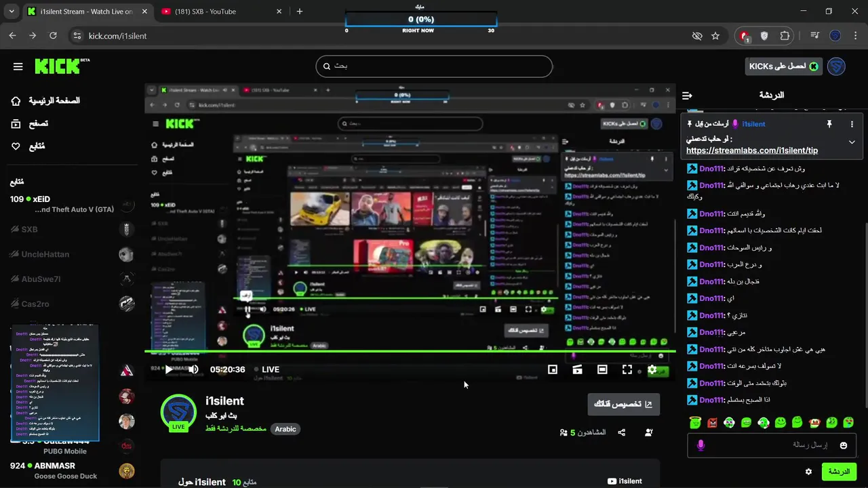Click the LIVE indicator in player
This screenshot has width=868, height=488.
267,369
